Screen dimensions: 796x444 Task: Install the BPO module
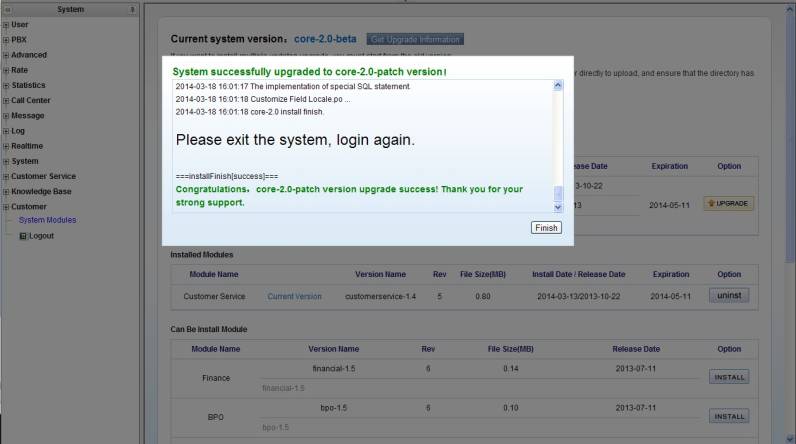729,416
